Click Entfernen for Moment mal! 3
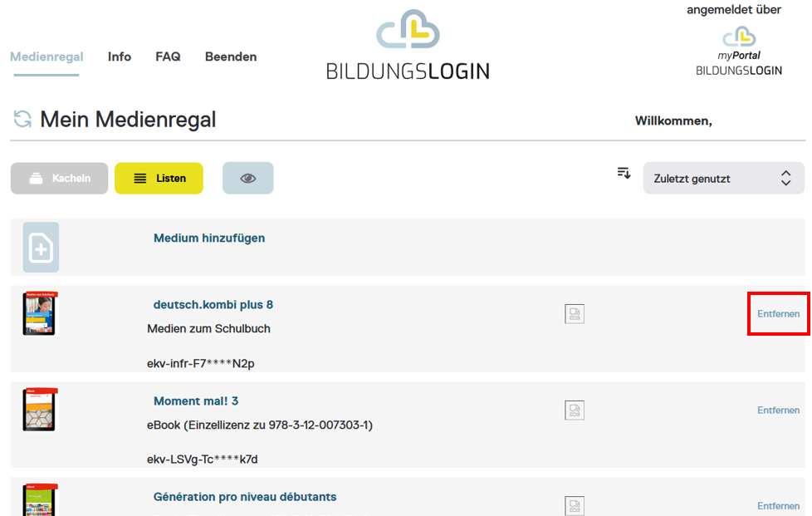The width and height of the screenshot is (812, 516). click(x=778, y=410)
